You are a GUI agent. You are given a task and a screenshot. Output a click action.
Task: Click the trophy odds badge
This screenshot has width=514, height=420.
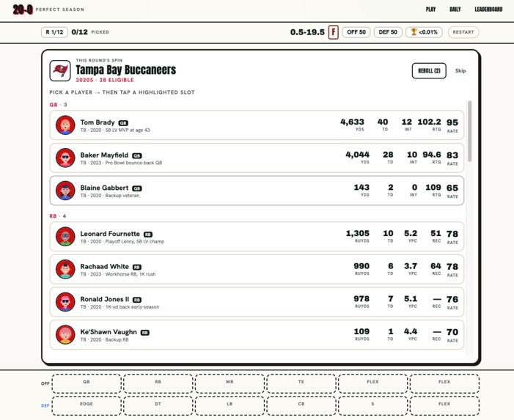424,32
